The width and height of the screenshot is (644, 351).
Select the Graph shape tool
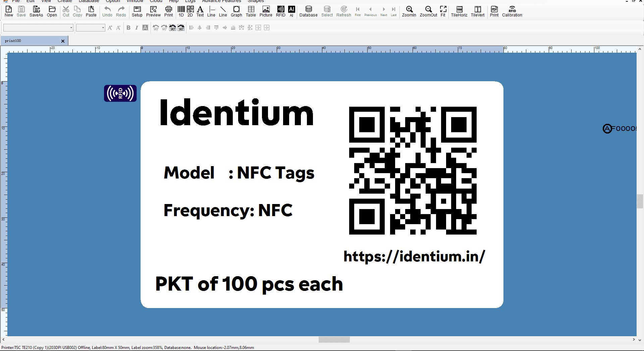(236, 11)
